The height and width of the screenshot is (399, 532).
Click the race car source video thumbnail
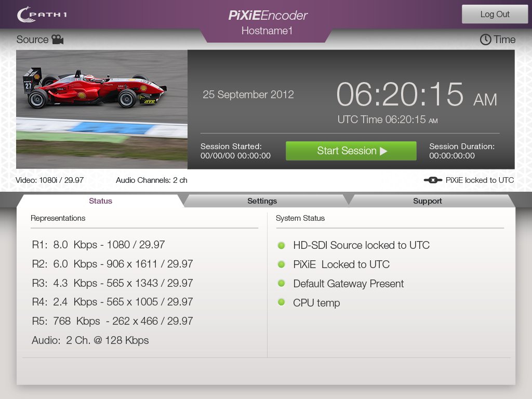[102, 109]
